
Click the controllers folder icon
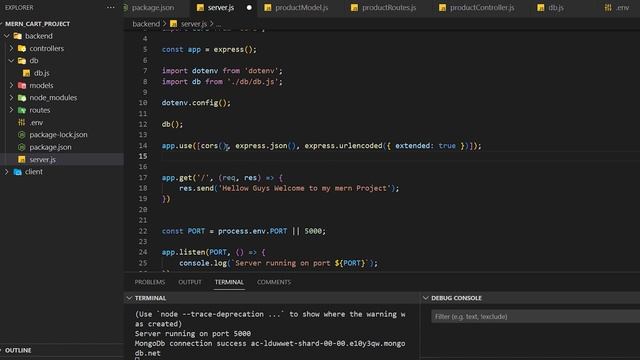click(x=22, y=48)
